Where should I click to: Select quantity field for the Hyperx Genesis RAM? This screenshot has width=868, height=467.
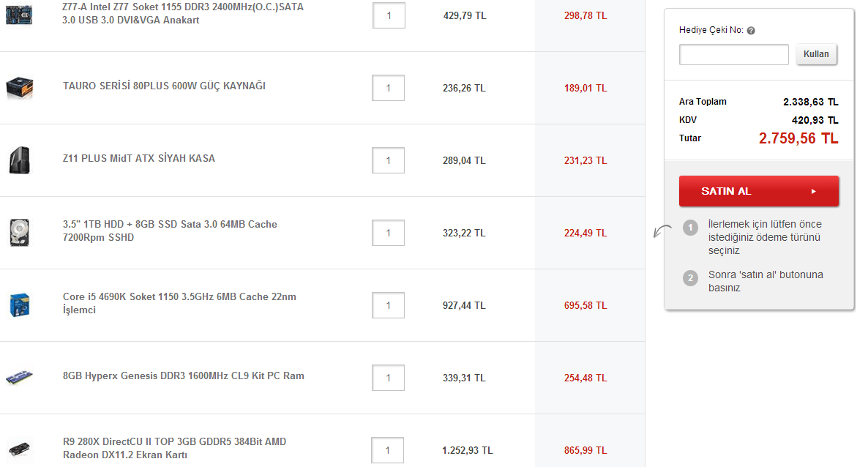pos(389,378)
